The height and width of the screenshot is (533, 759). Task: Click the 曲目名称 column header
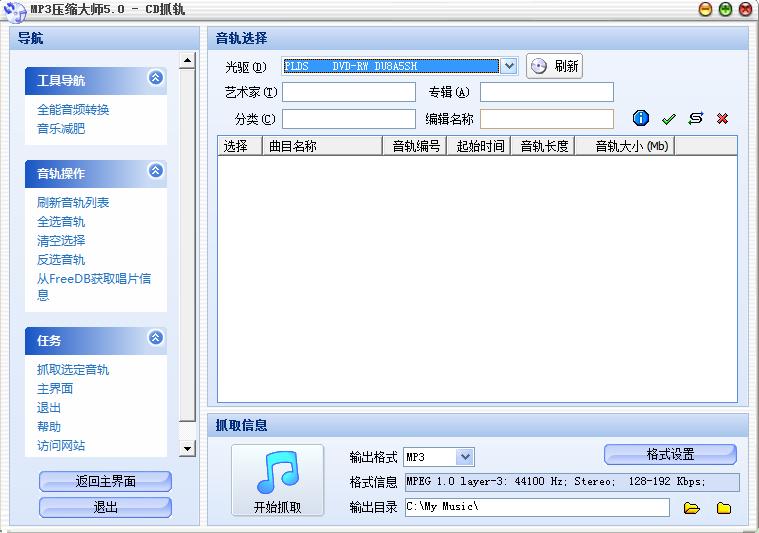pyautogui.click(x=322, y=146)
